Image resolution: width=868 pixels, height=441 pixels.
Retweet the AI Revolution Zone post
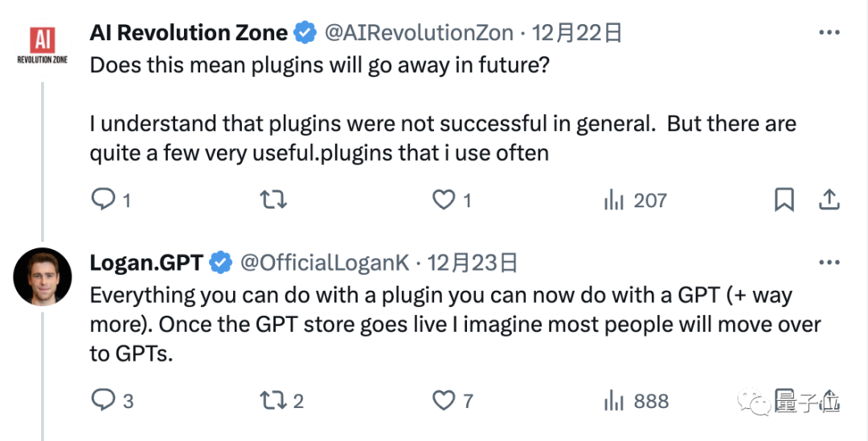coord(274,200)
